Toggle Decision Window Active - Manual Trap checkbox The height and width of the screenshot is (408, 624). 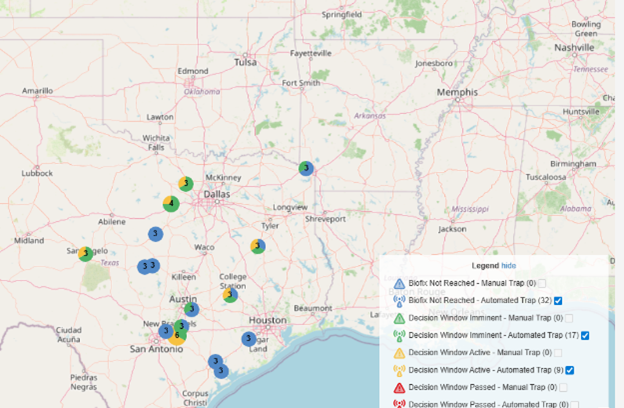click(x=558, y=353)
